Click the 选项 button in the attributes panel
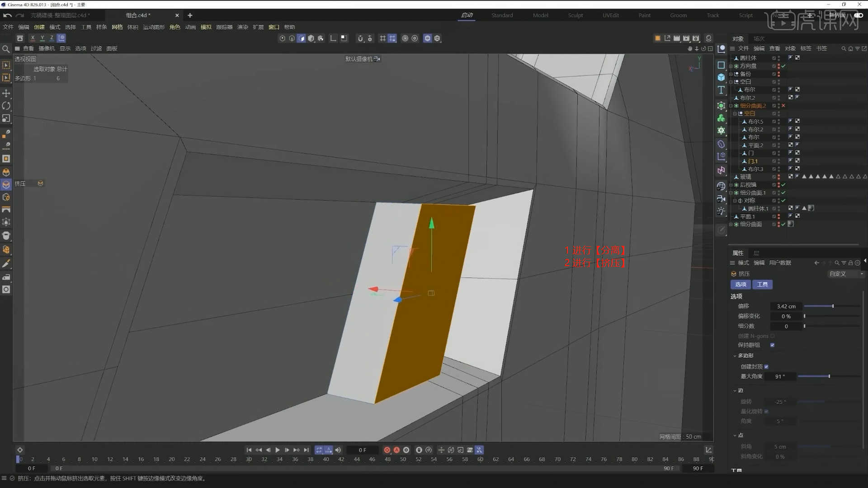 [740, 284]
